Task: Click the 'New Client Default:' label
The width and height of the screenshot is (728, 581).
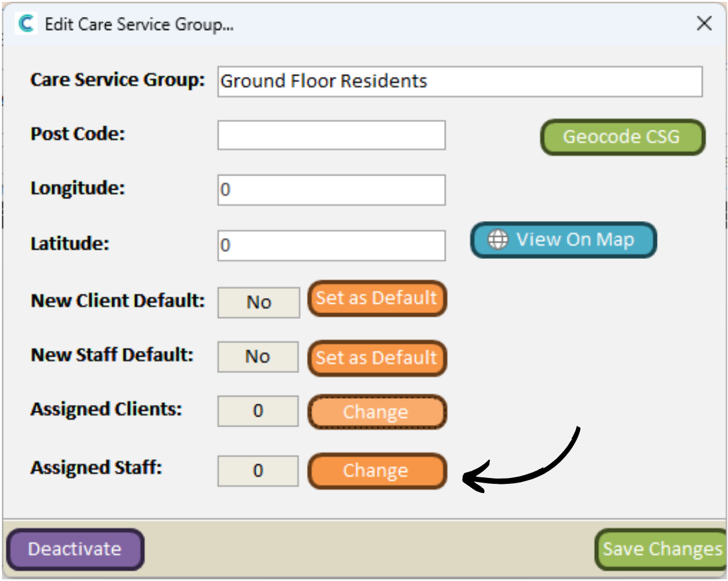Action: [117, 301]
